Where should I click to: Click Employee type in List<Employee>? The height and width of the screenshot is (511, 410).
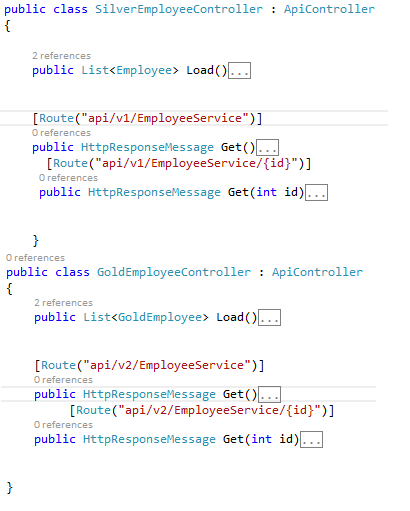144,70
